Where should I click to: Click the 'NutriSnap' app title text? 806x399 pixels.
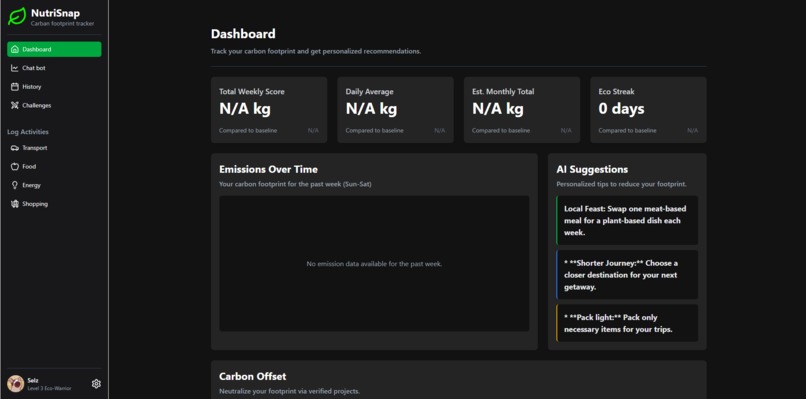(x=55, y=14)
